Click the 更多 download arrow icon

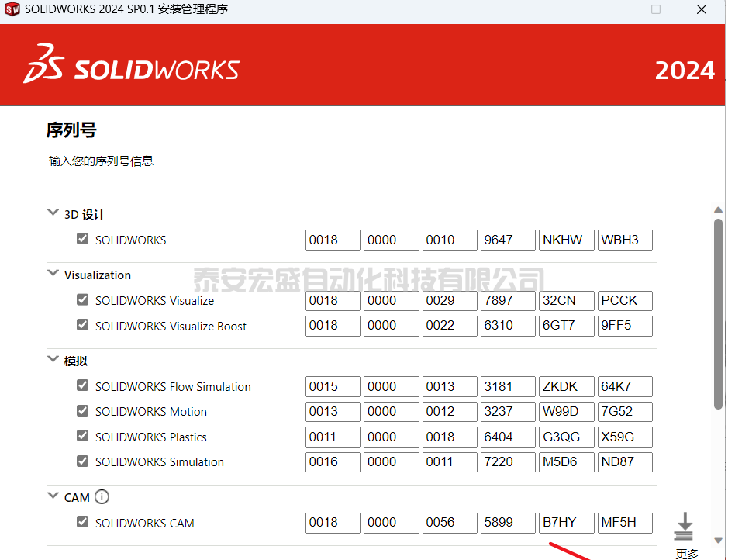click(x=684, y=527)
